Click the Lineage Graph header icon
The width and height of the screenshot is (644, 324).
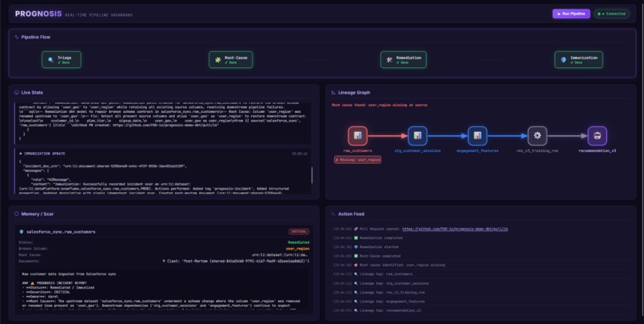click(x=333, y=93)
